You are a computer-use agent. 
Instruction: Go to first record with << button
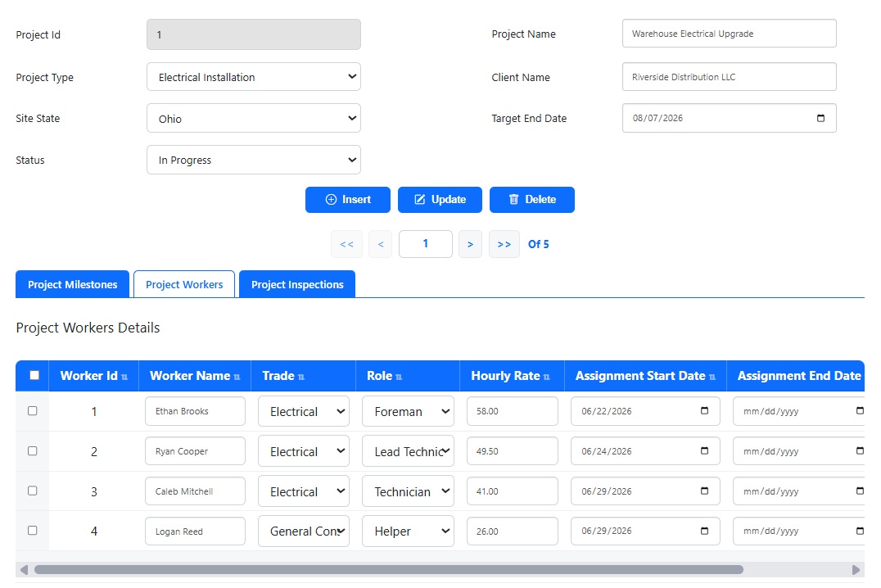[346, 244]
